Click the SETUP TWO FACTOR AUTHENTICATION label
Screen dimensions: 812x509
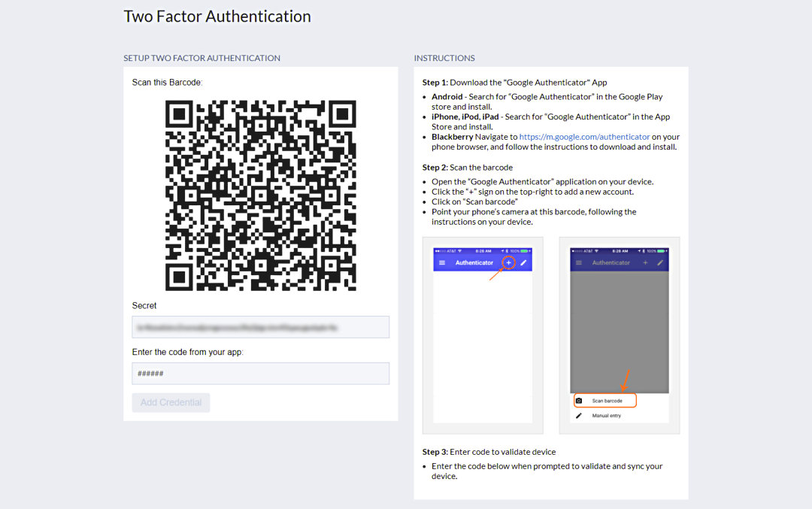[x=202, y=58]
